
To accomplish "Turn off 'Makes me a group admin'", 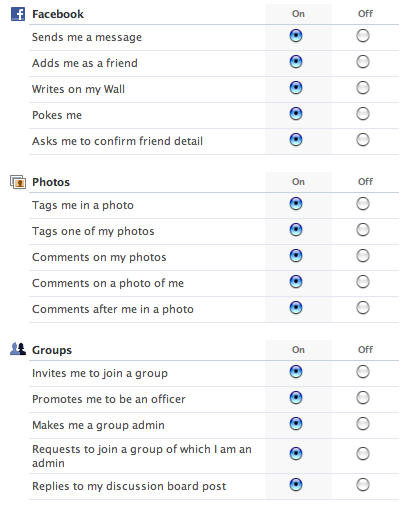I will click(363, 424).
